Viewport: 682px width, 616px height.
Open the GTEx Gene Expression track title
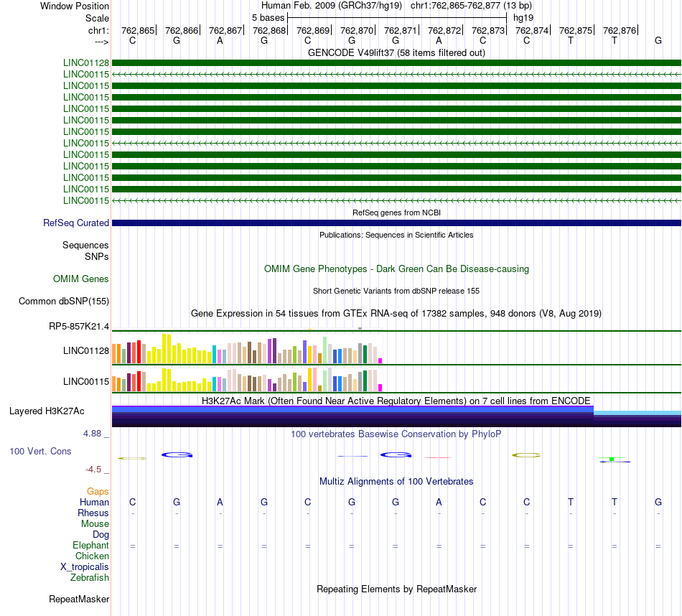pyautogui.click(x=396, y=313)
